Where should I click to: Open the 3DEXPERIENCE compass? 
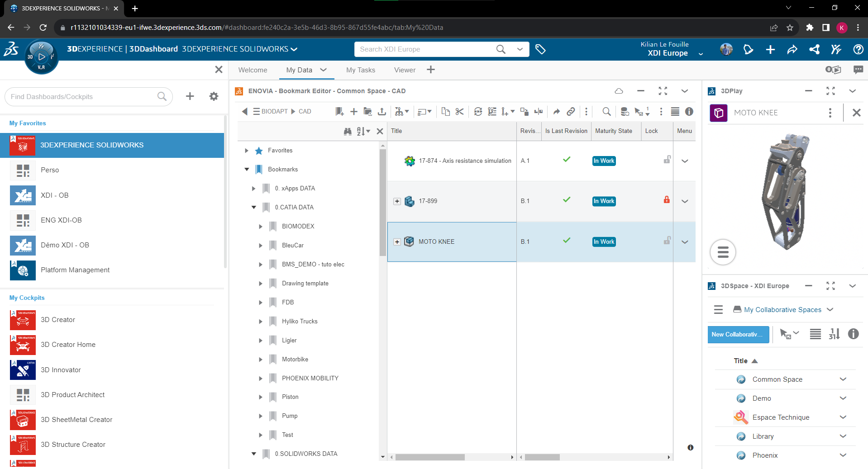pos(41,57)
